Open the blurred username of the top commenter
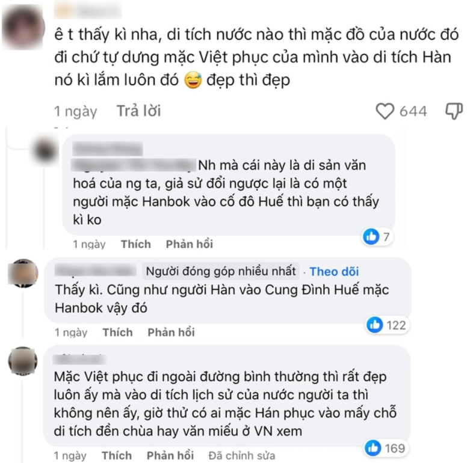The image size is (476, 463). (88, 11)
